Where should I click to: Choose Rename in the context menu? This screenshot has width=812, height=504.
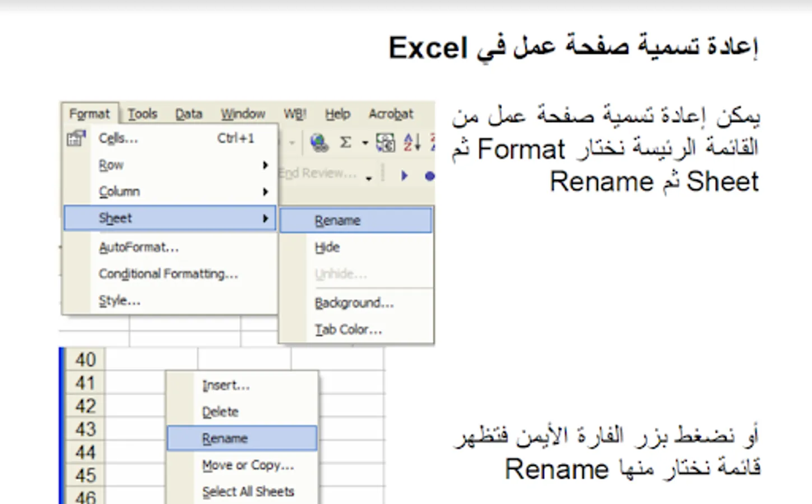242,438
